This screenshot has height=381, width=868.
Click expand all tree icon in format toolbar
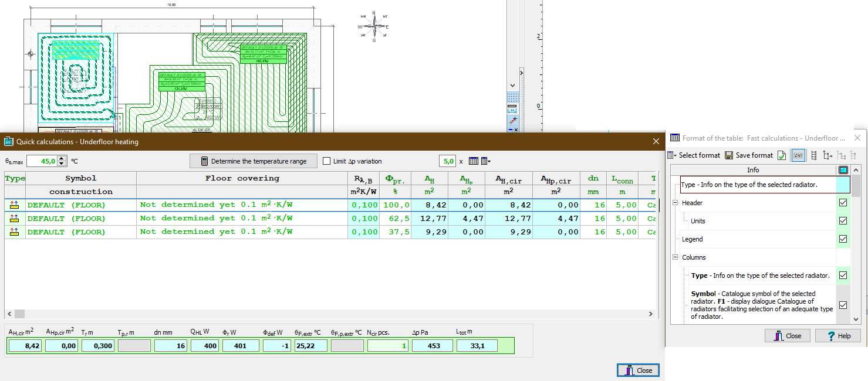814,155
